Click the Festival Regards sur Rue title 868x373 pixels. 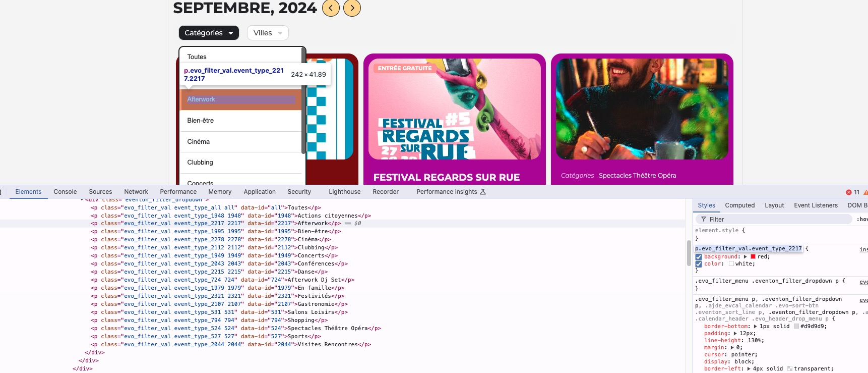pyautogui.click(x=447, y=177)
